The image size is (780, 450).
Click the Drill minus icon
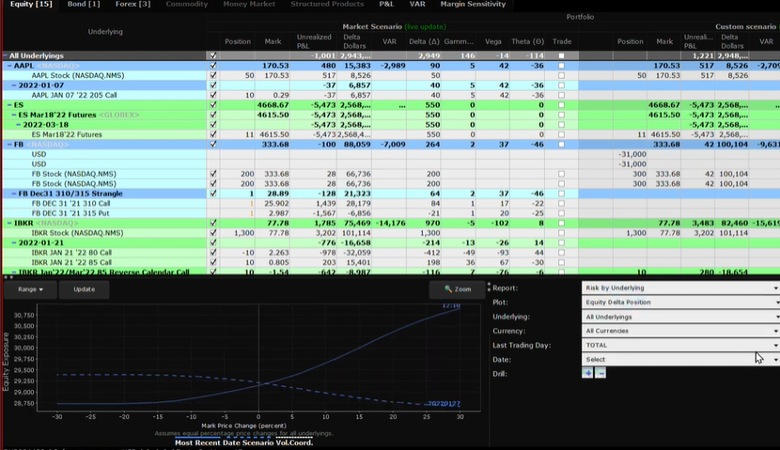coord(600,373)
